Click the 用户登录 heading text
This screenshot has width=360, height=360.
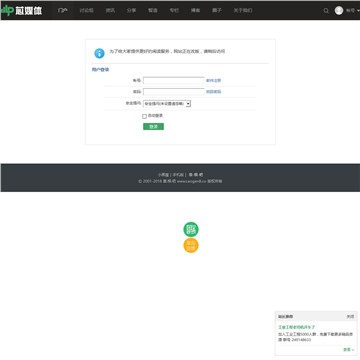point(100,70)
